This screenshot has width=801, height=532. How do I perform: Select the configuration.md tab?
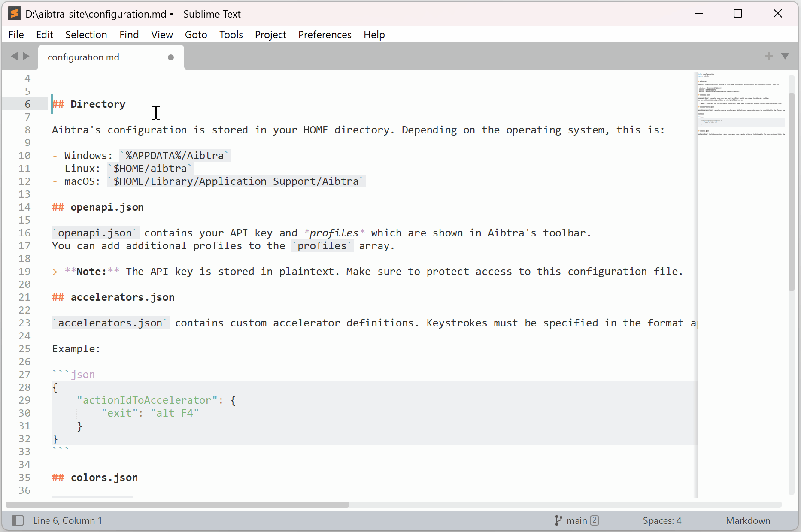[84, 57]
